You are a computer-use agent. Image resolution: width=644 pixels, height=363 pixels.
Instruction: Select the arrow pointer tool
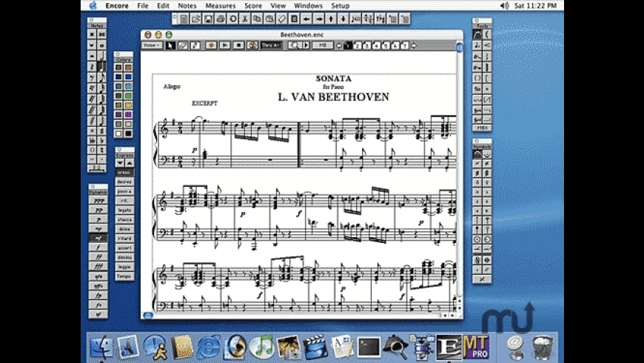point(170,46)
